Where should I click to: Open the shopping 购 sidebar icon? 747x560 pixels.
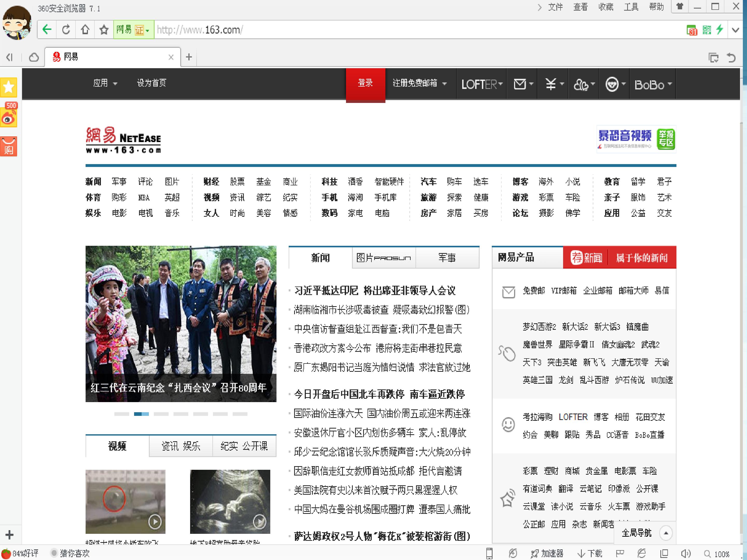pos(9,146)
